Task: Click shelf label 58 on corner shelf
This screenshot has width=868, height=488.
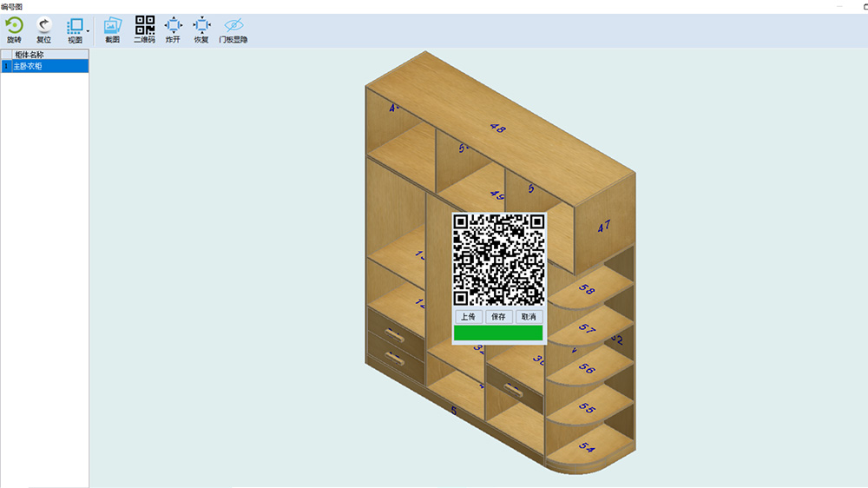Action: click(587, 289)
